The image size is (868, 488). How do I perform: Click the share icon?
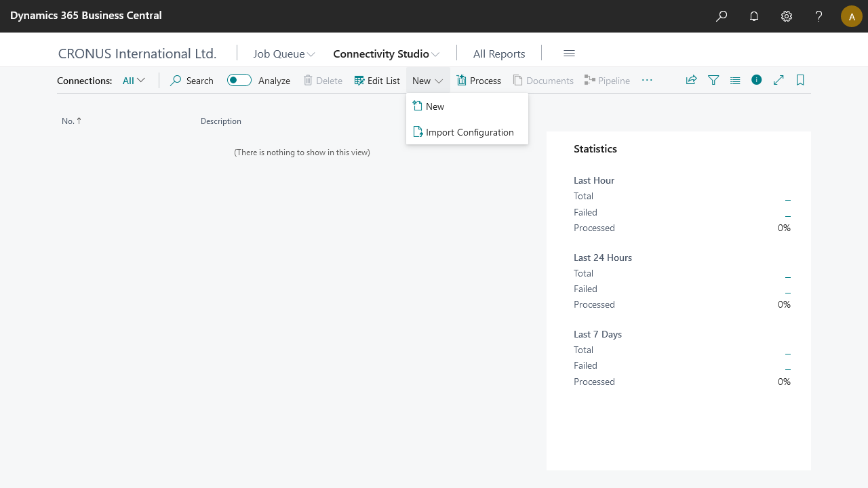(x=691, y=80)
